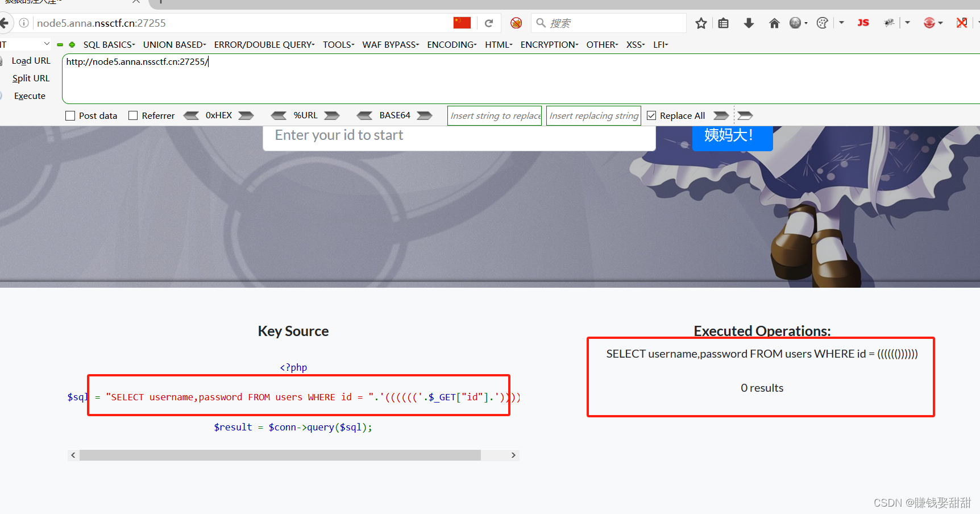
Task: Click the right arrow after 0xHEX
Action: point(246,115)
